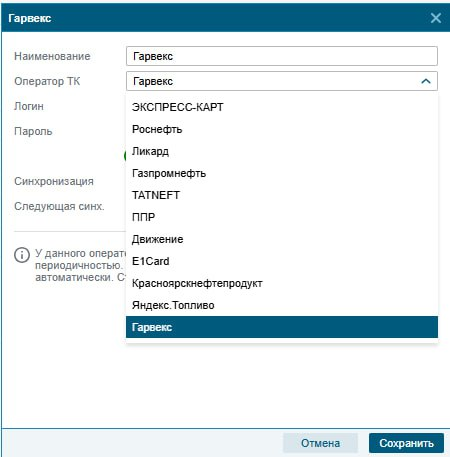Image resolution: width=450 pixels, height=457 pixels.
Task: Choose TATNEFT operator entry
Action: tap(282, 195)
